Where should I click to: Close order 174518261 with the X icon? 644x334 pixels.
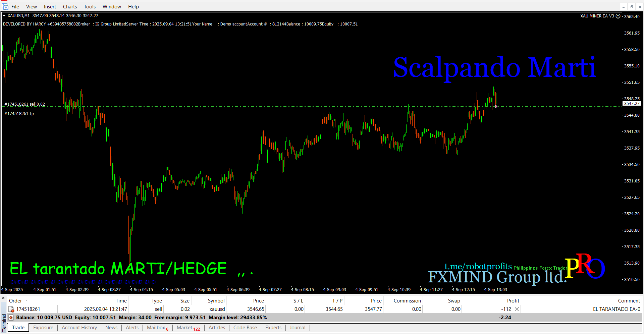517,309
